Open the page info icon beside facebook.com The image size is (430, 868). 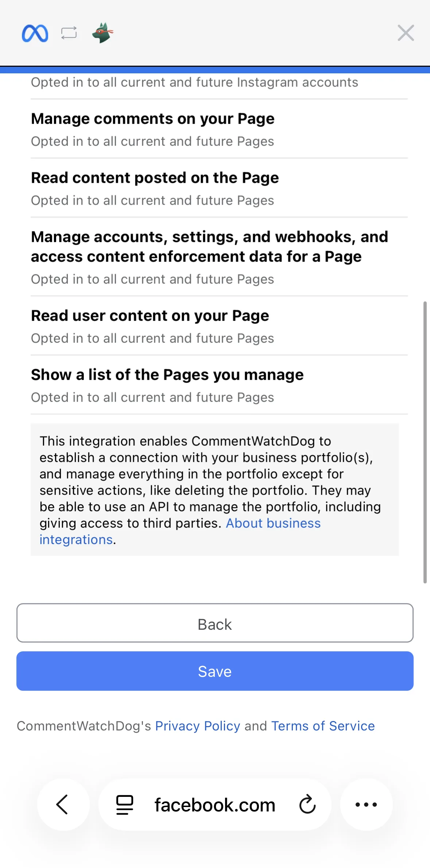coord(124,805)
